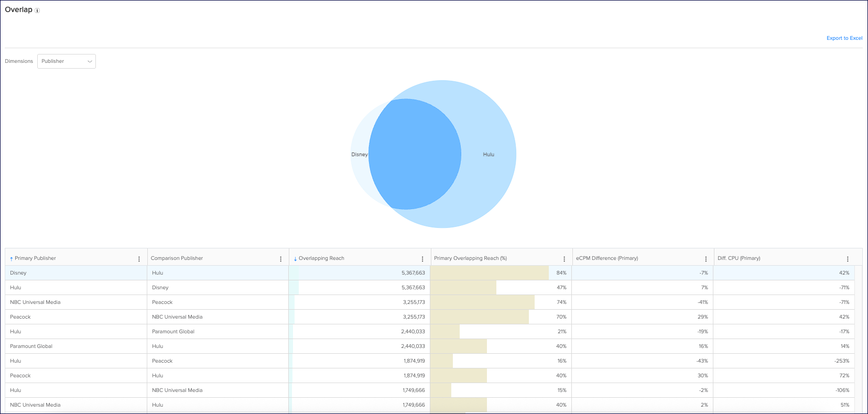Click overlapping reach 2,440,033 for Paramount Global primary
This screenshot has width=868, height=414.
[x=414, y=346]
